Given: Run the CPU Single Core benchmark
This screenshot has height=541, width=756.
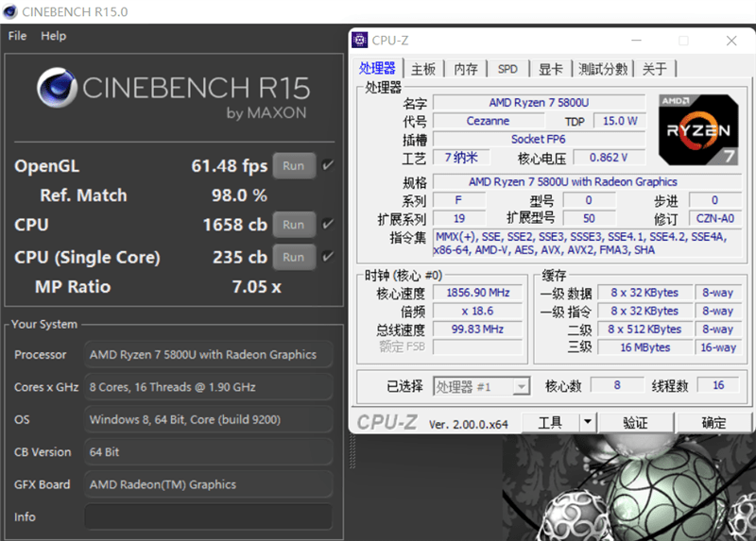Looking at the screenshot, I should point(294,257).
